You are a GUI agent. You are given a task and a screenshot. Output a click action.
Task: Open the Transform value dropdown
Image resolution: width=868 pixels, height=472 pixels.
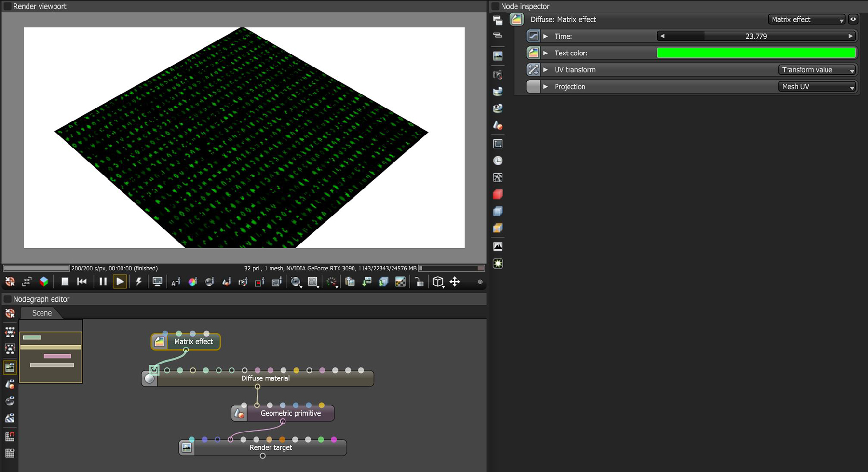coord(817,70)
